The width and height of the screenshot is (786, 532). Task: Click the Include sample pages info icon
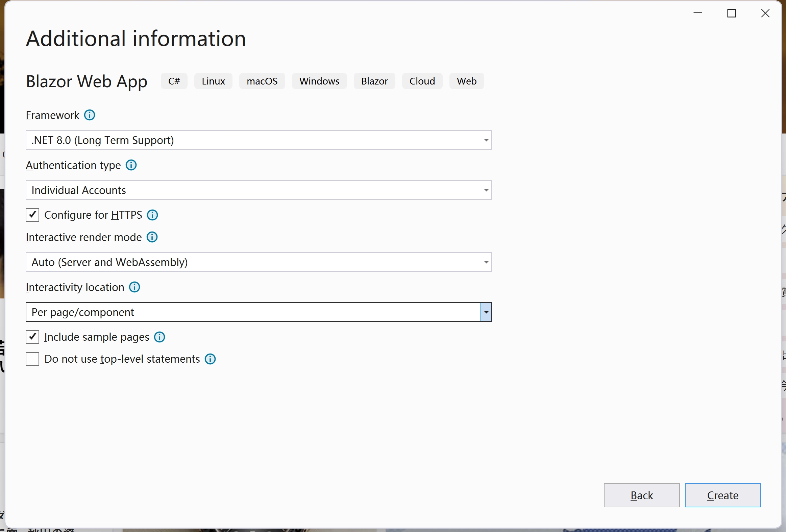[x=159, y=337]
